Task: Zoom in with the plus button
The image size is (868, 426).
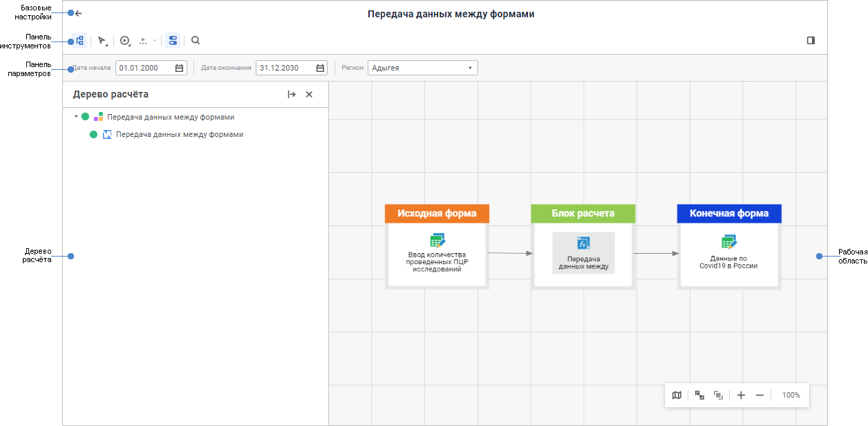Action: click(741, 395)
